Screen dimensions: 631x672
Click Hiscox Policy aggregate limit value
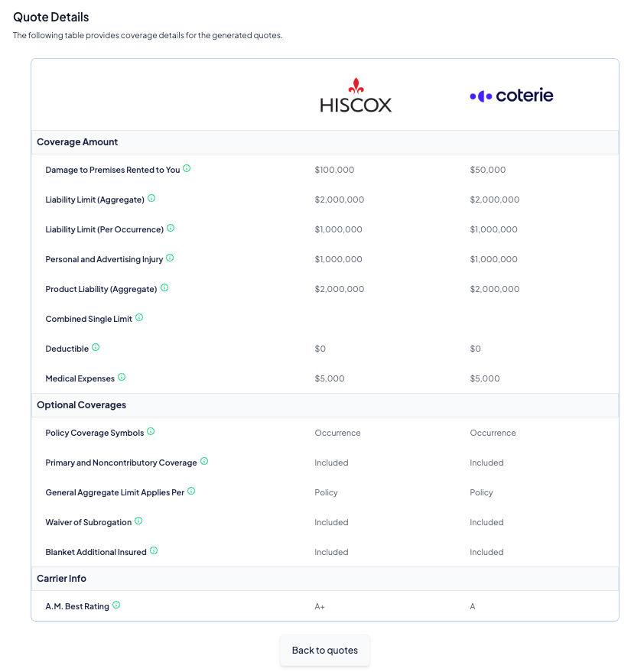327,492
